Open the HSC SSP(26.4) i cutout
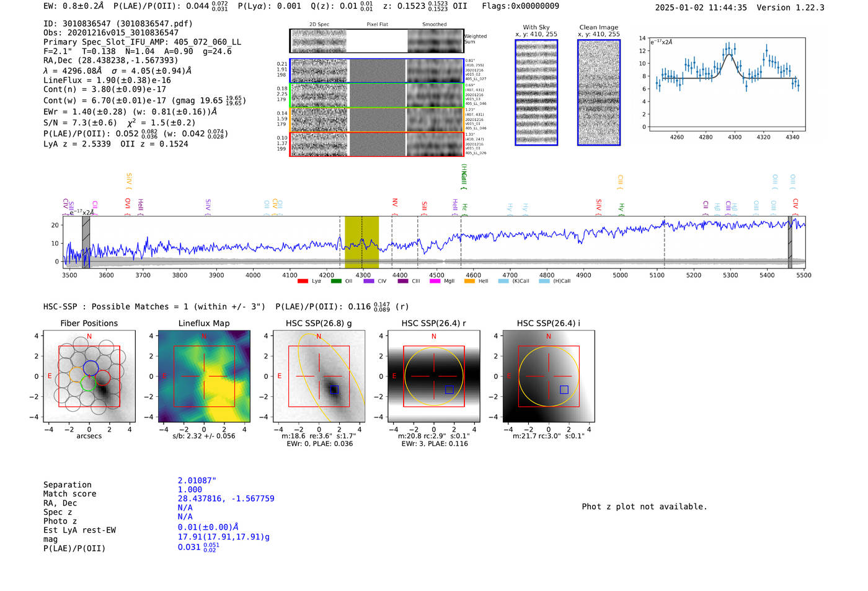The height and width of the screenshot is (591, 868). pos(549,376)
